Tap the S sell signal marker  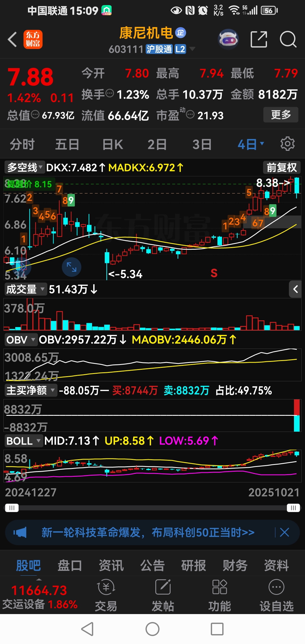[214, 273]
